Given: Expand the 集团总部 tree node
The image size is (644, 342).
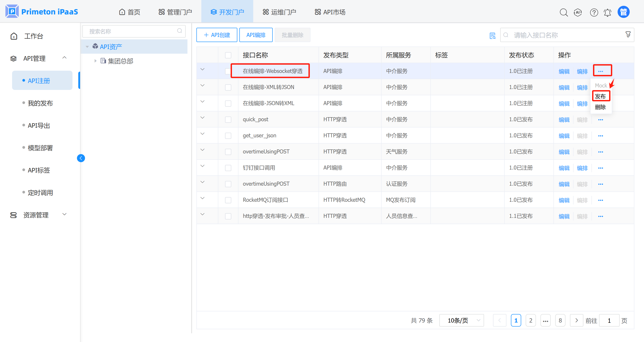Looking at the screenshot, I should click(x=96, y=61).
